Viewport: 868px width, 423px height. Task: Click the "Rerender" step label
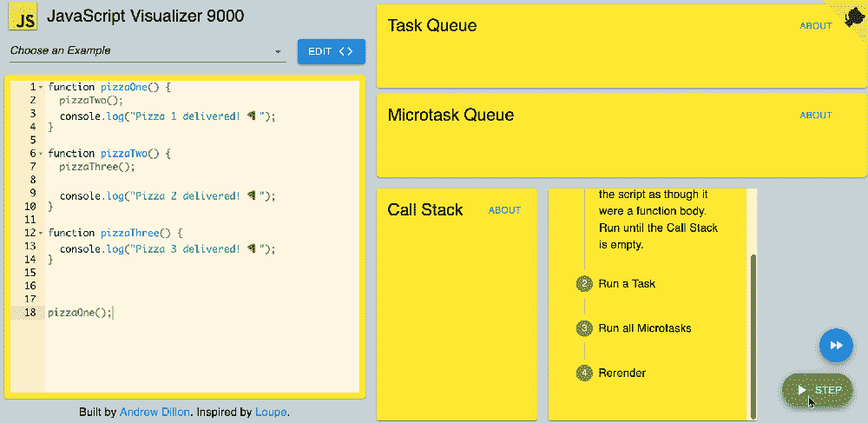tap(622, 373)
